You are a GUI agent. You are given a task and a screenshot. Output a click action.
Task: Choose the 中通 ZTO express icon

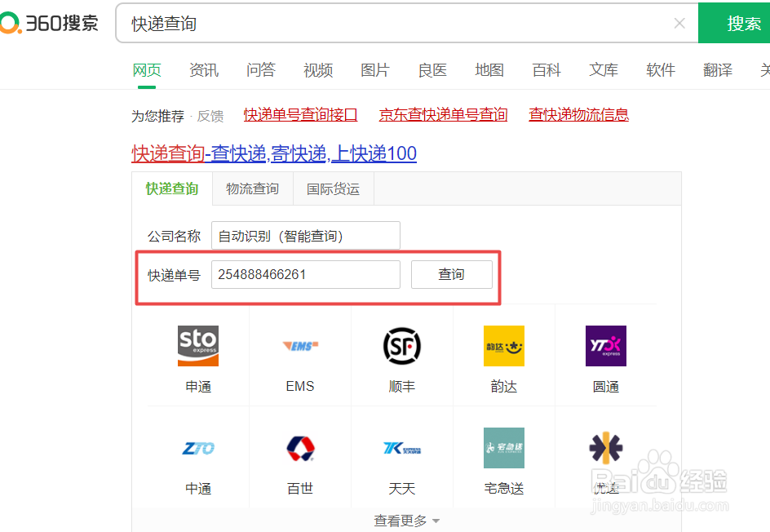click(198, 448)
